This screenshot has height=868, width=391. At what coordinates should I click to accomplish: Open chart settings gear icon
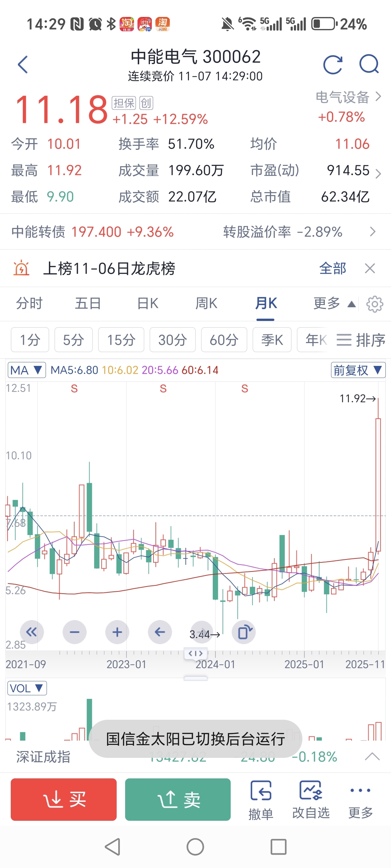[x=374, y=304]
